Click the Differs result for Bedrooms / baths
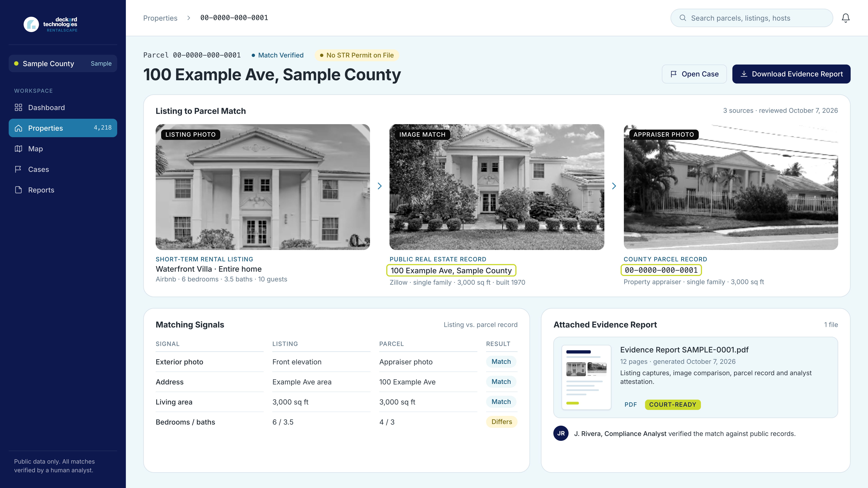Screen dimensions: 868x488 click(x=501, y=422)
